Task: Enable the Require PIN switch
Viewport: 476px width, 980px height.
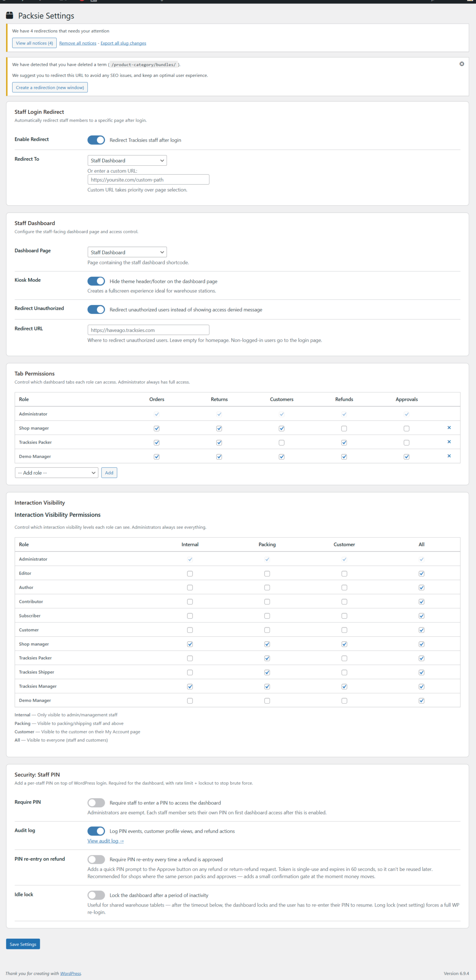Action: pyautogui.click(x=96, y=802)
